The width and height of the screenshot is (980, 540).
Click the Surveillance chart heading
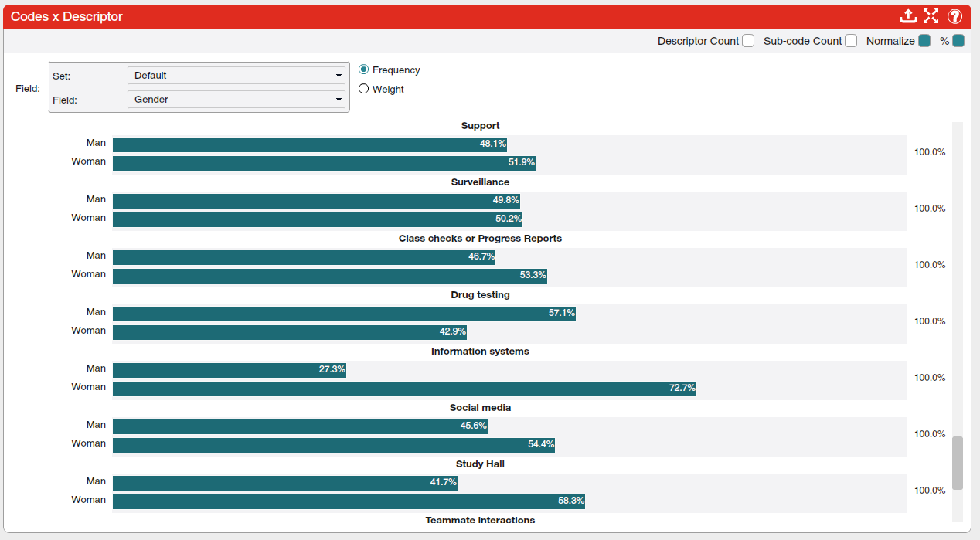click(x=480, y=182)
